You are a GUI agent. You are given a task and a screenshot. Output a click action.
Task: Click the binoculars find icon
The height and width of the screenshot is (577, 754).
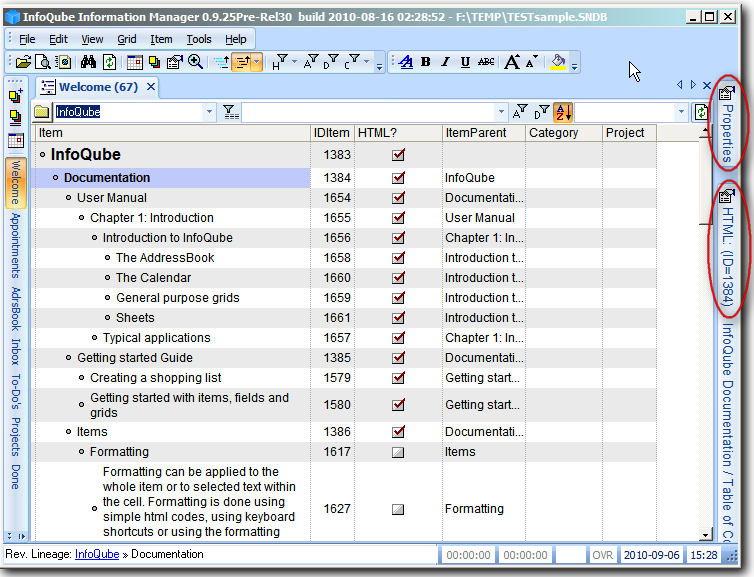[88, 62]
